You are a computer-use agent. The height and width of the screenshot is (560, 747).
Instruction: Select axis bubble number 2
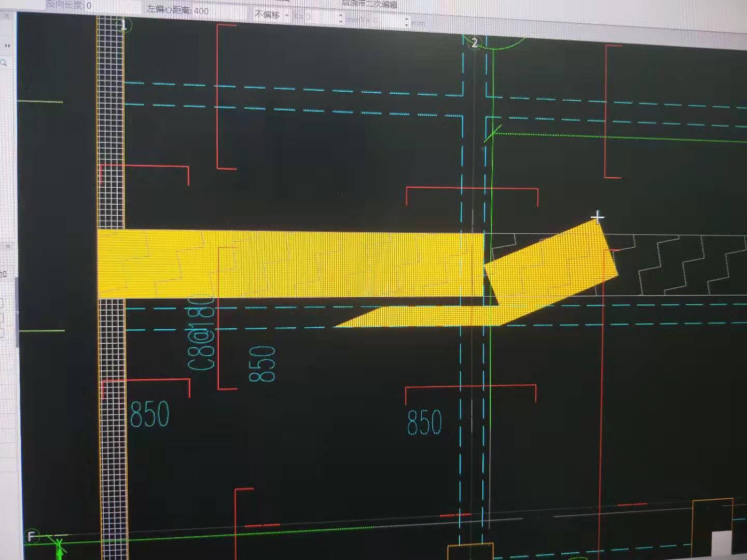(x=474, y=43)
